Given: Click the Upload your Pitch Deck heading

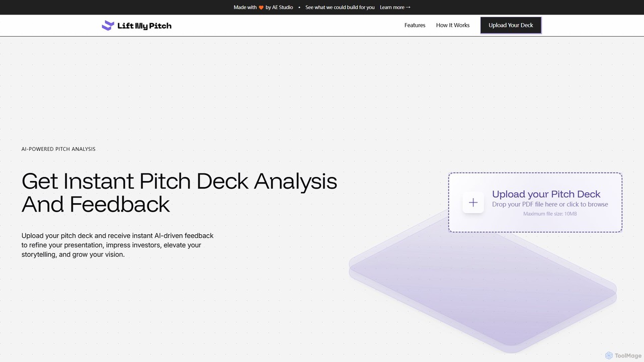Looking at the screenshot, I should coord(546,194).
